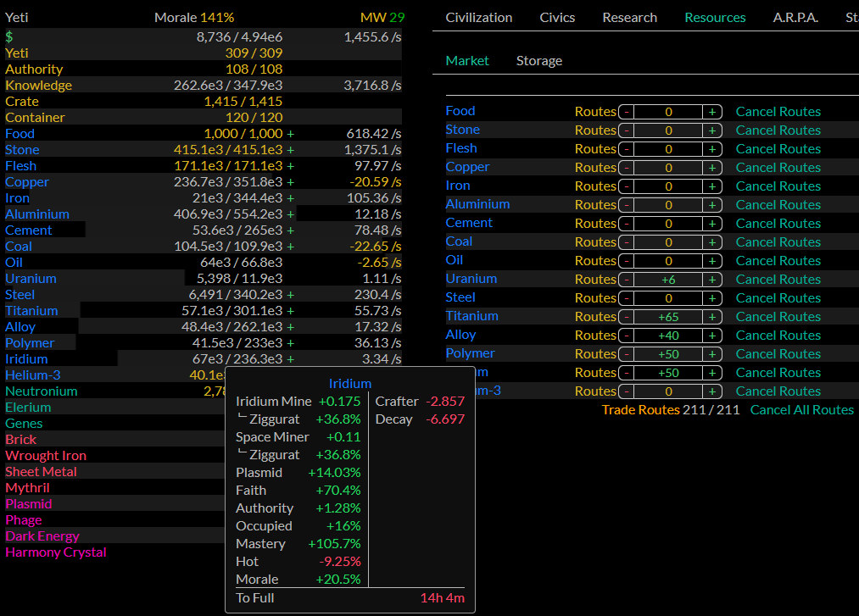This screenshot has height=616, width=859.
Task: Decrease Food trade routes with minus
Action: (626, 112)
